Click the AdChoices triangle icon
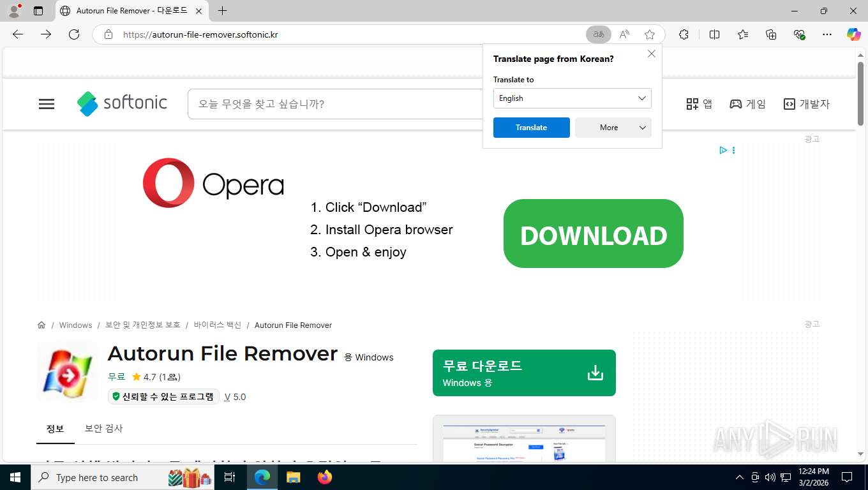The image size is (868, 490). (x=723, y=151)
